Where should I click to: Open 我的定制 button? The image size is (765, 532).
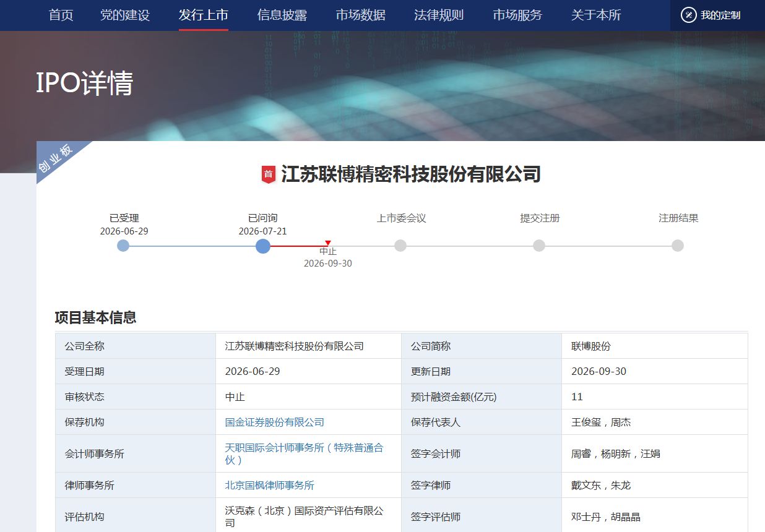pyautogui.click(x=717, y=15)
